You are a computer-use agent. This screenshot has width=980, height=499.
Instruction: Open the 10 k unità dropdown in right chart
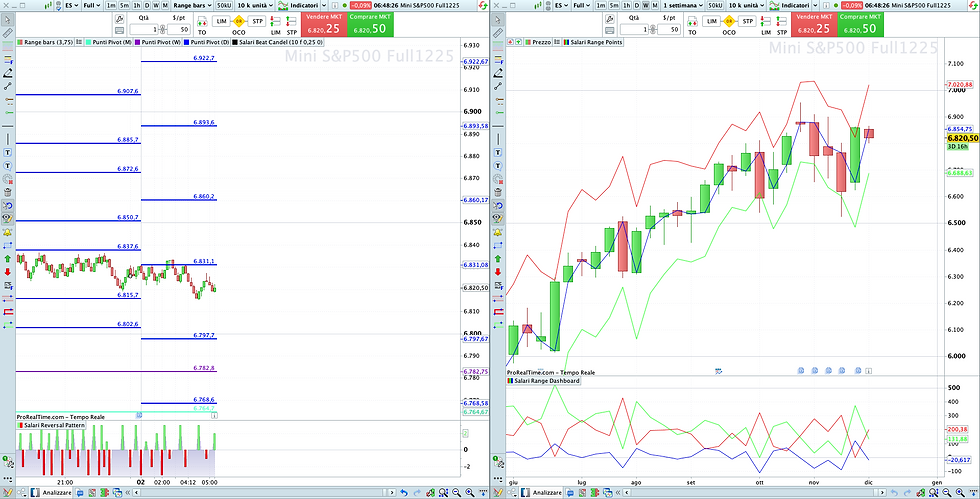coord(746,5)
